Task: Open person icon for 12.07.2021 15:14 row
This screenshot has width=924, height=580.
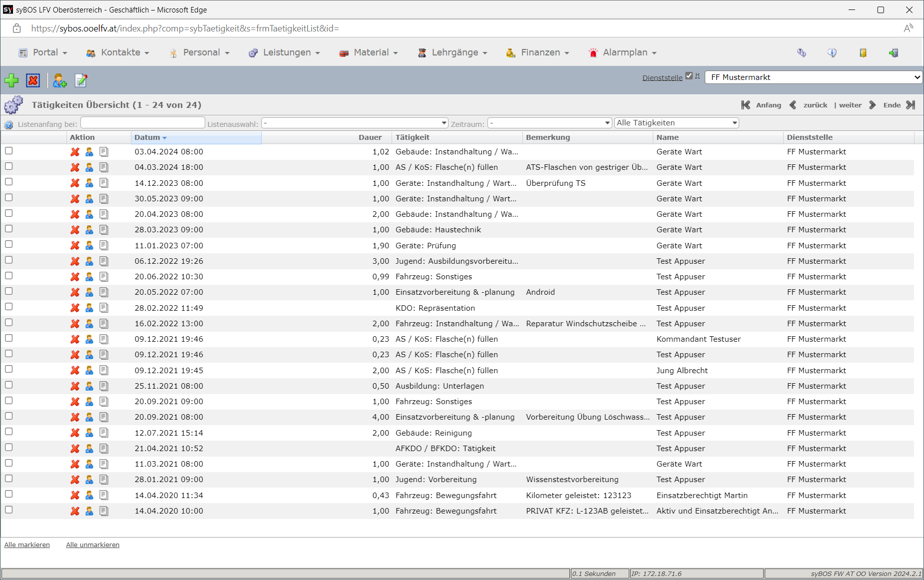Action: click(x=89, y=433)
